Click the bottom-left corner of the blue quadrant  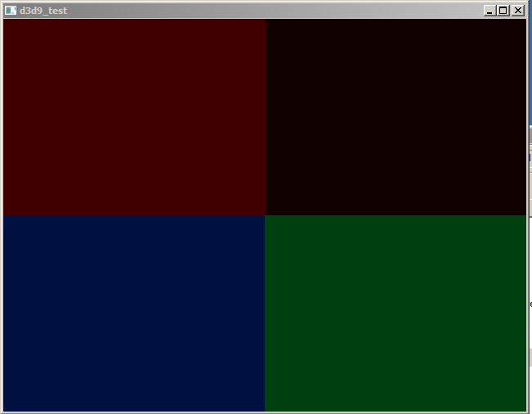pos(4,410)
